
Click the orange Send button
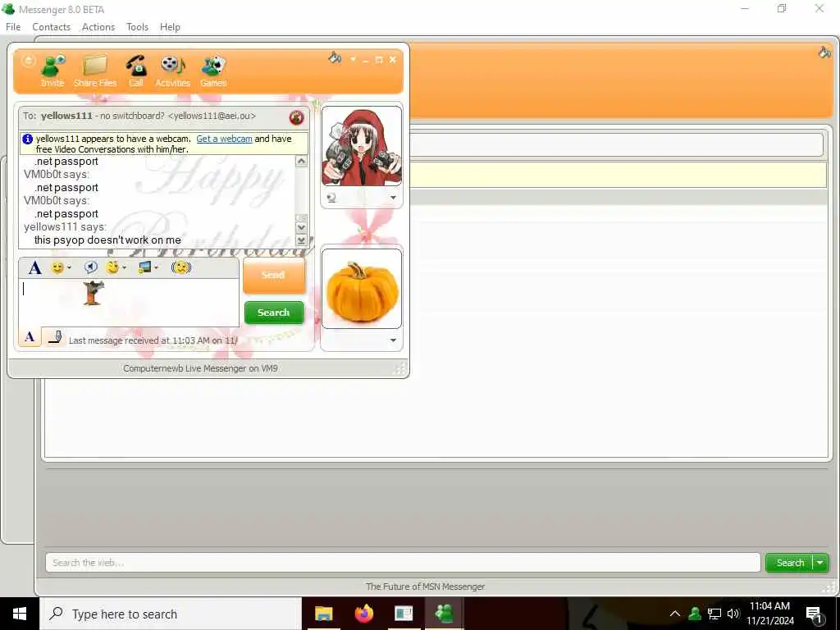point(274,276)
